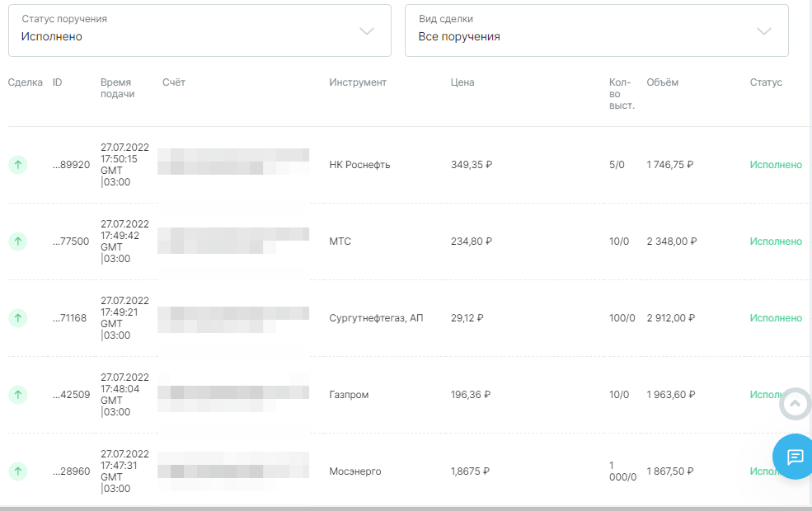Image resolution: width=812 pixels, height=511 pixels.
Task: Click the price 1,8675 ₽
Action: [470, 471]
